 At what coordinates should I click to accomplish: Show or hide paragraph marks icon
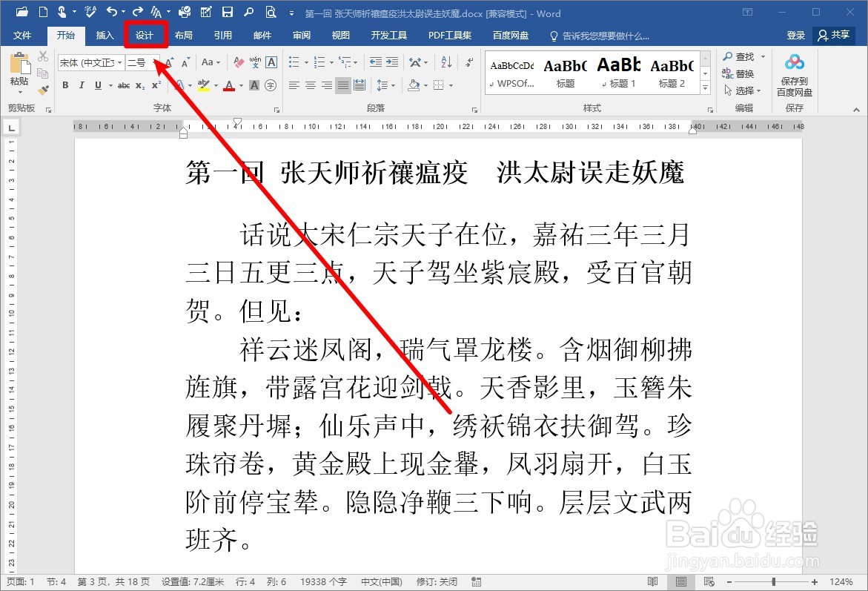469,62
